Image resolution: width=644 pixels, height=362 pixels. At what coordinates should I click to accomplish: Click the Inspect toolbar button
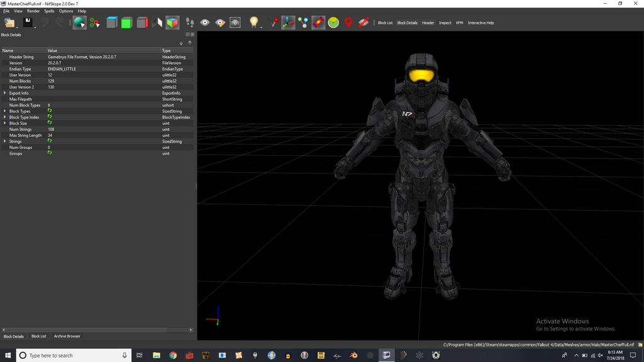[445, 23]
